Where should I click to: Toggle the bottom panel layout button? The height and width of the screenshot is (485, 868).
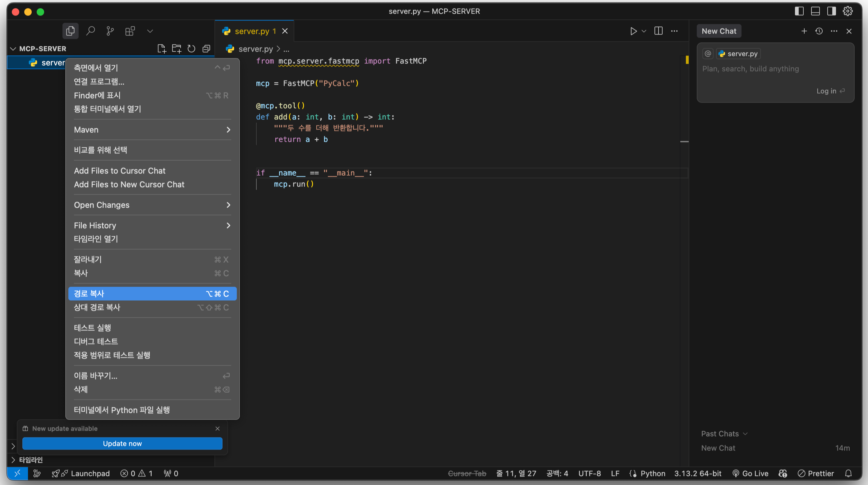click(x=815, y=11)
